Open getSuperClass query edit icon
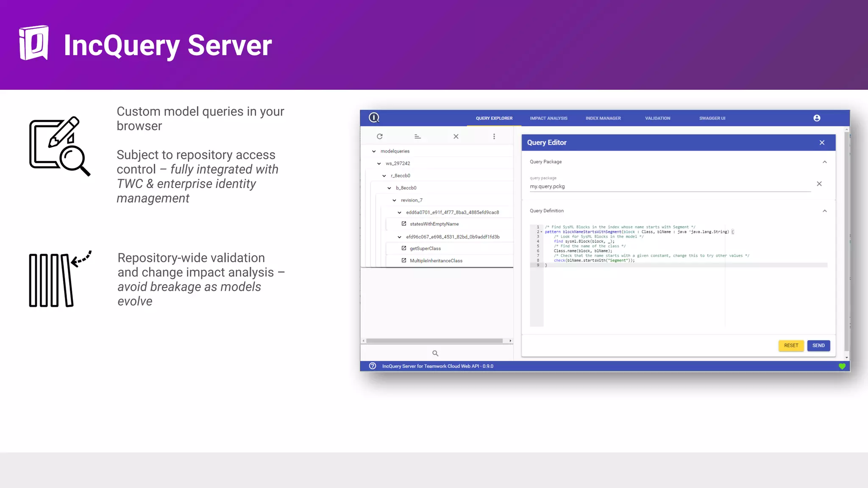868x488 pixels. [x=404, y=248]
